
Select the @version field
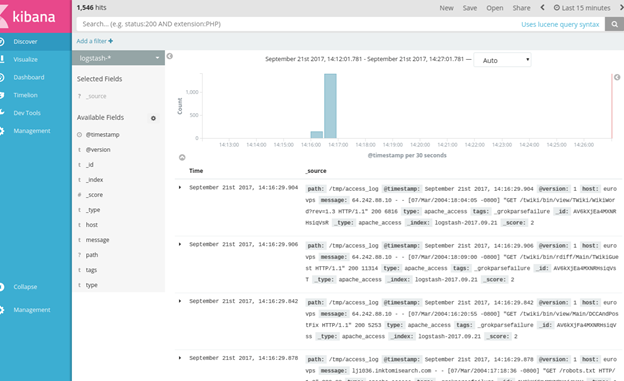pyautogui.click(x=98, y=150)
